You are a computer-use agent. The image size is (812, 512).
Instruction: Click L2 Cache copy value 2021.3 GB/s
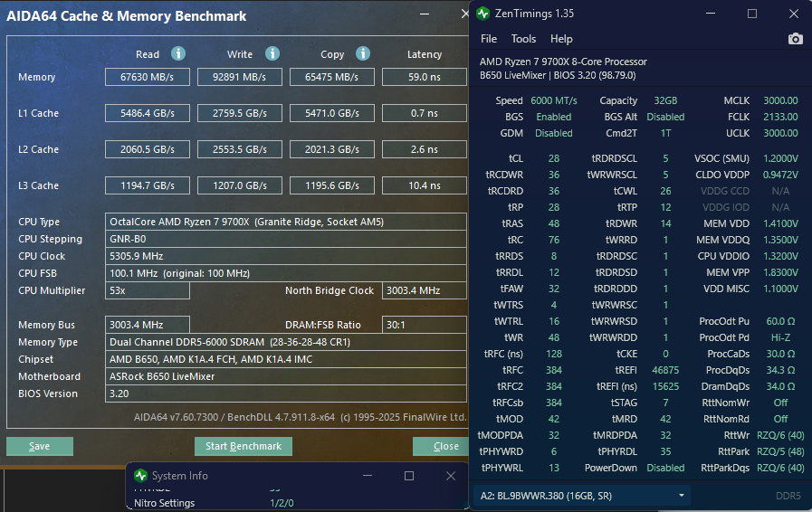[332, 149]
